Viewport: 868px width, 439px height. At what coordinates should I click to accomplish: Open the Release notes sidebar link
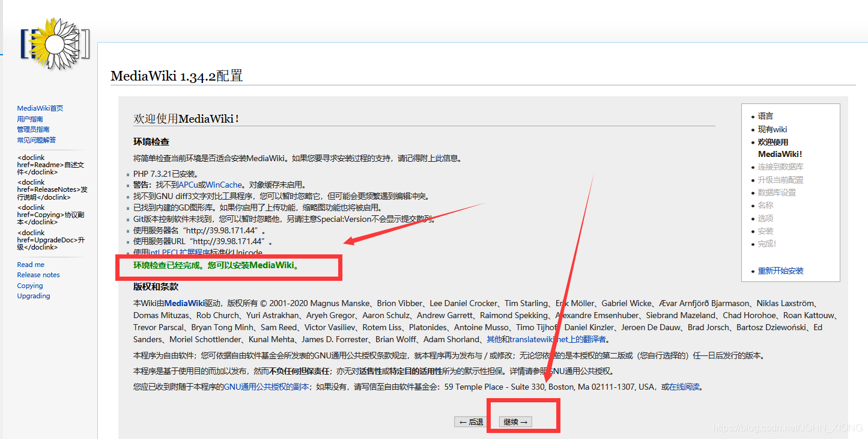coord(38,275)
